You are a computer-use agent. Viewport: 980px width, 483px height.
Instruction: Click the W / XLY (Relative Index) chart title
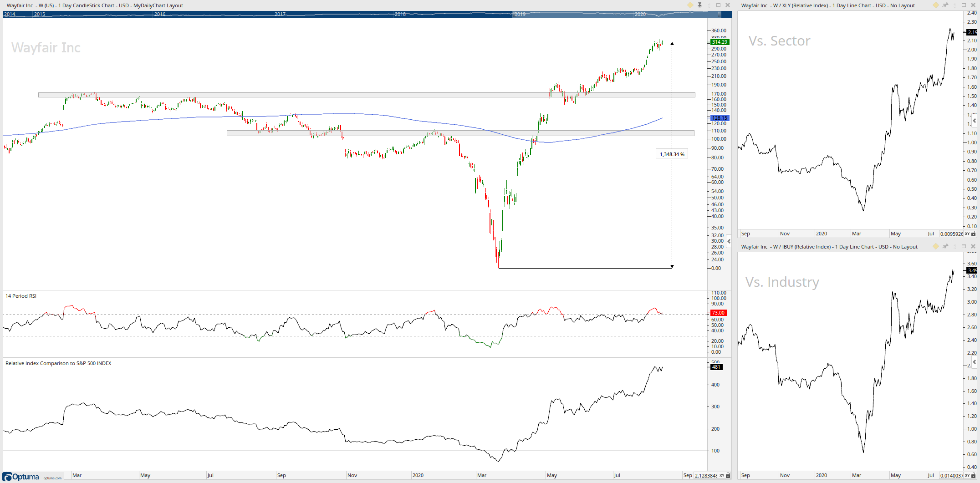coord(828,5)
